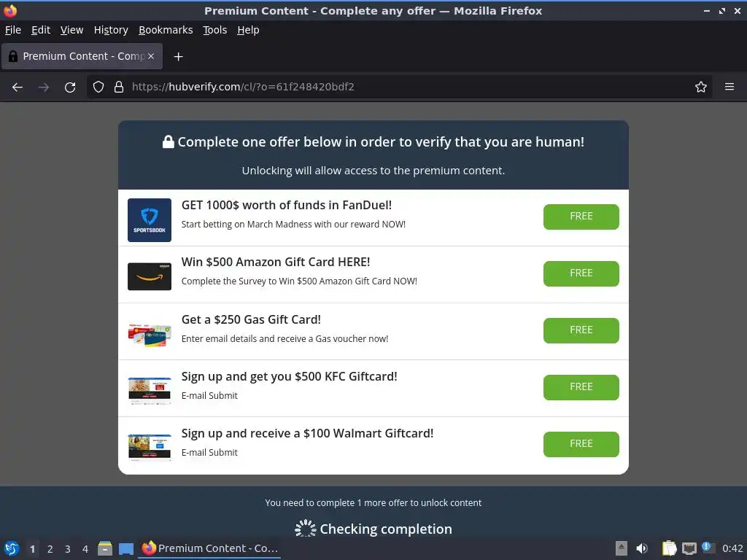Screen dimensions: 747x560
Task: Reload the current page
Action: coord(70,87)
